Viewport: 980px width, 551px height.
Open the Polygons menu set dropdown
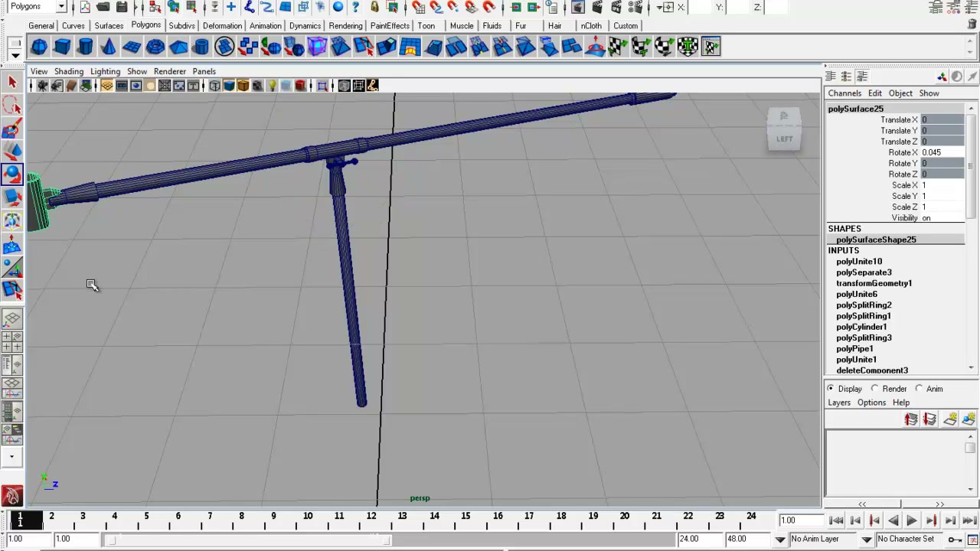point(35,6)
